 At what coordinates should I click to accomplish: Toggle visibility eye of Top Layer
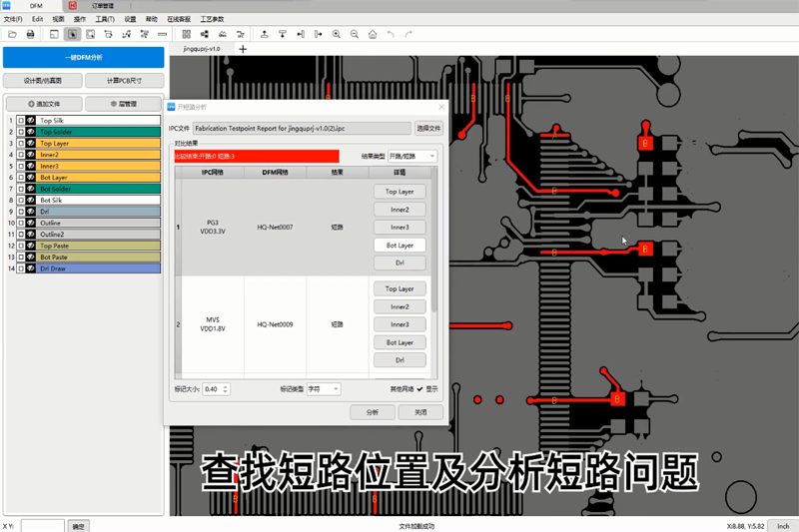coord(30,144)
